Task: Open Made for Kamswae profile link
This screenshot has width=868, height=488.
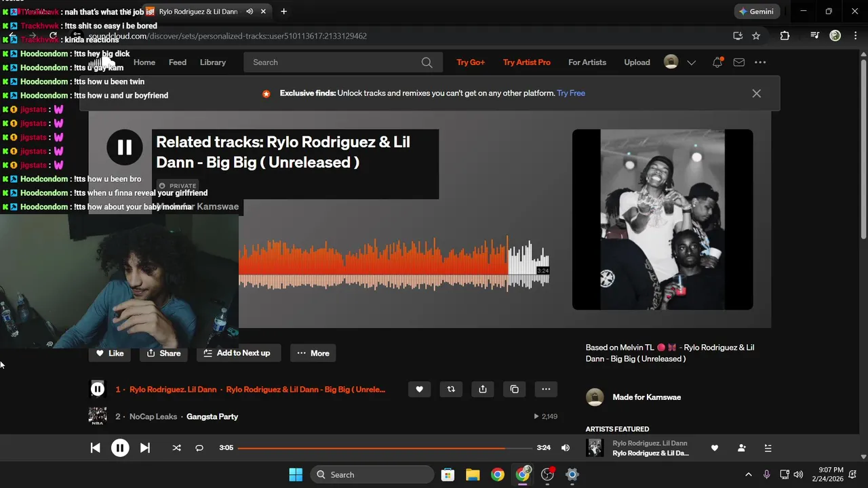Action: pyautogui.click(x=646, y=397)
